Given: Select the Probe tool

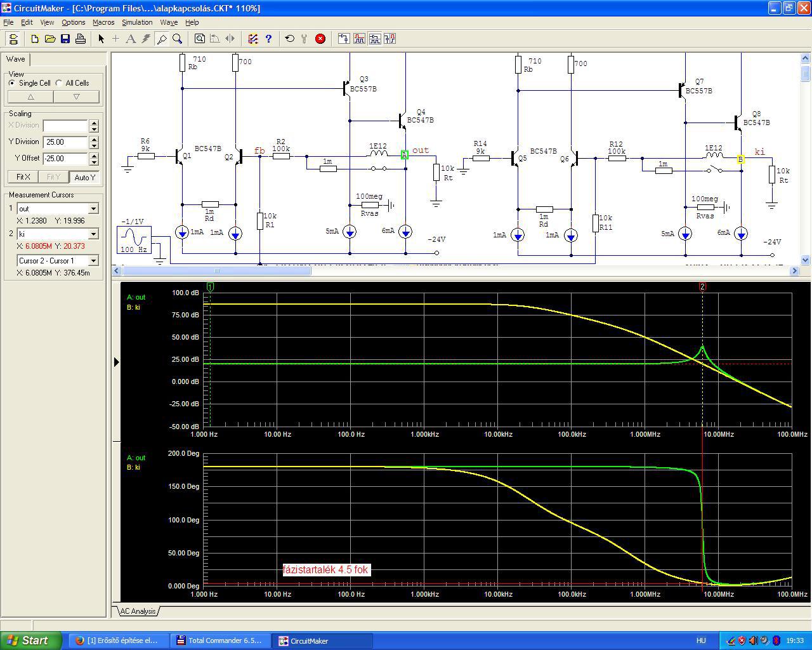Looking at the screenshot, I should tap(162, 39).
